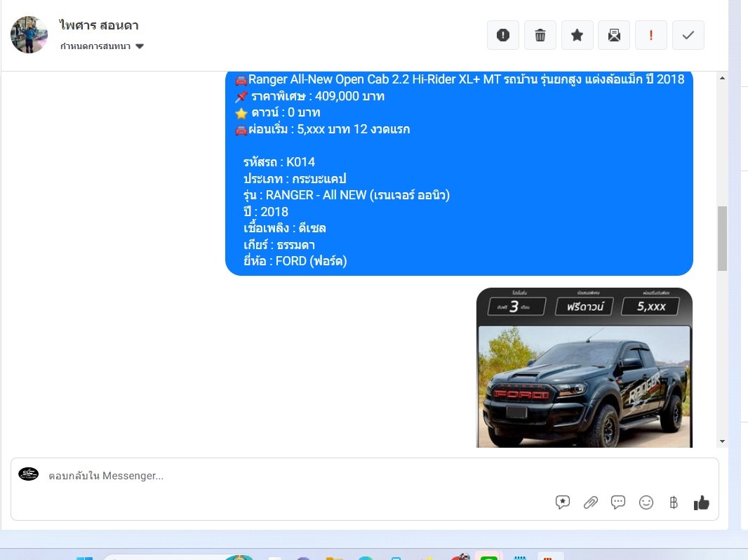Click the chat scrollbar thumb
Viewport: 748px width, 560px height.
tap(722, 239)
